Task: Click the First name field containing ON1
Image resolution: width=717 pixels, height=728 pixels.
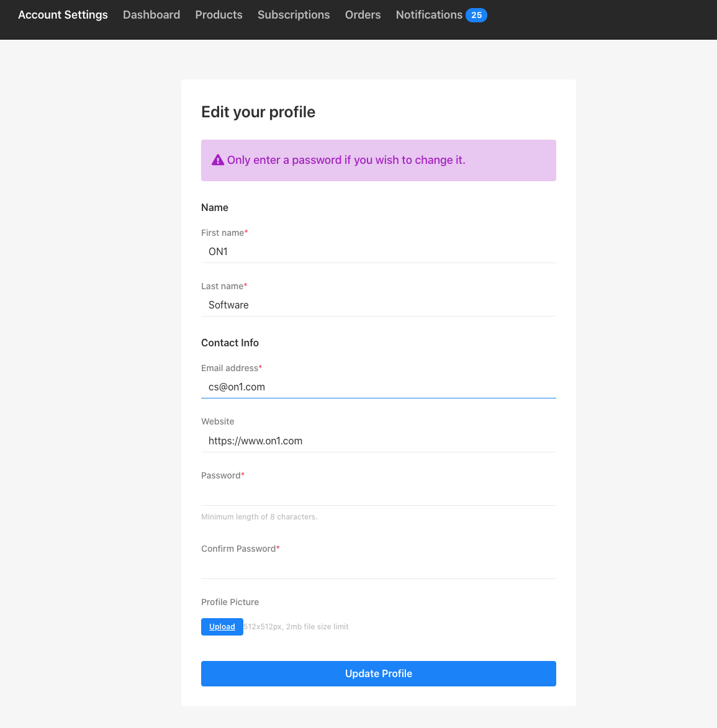Action: tap(378, 251)
